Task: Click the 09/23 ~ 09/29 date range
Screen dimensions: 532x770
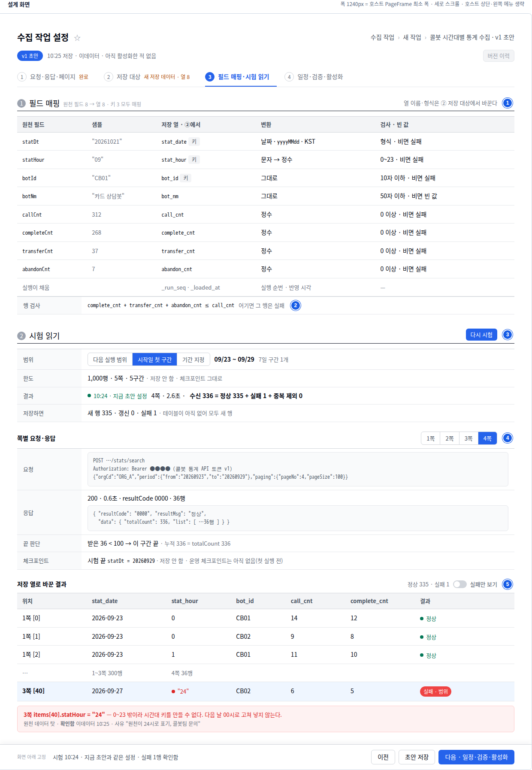Action: pos(234,359)
